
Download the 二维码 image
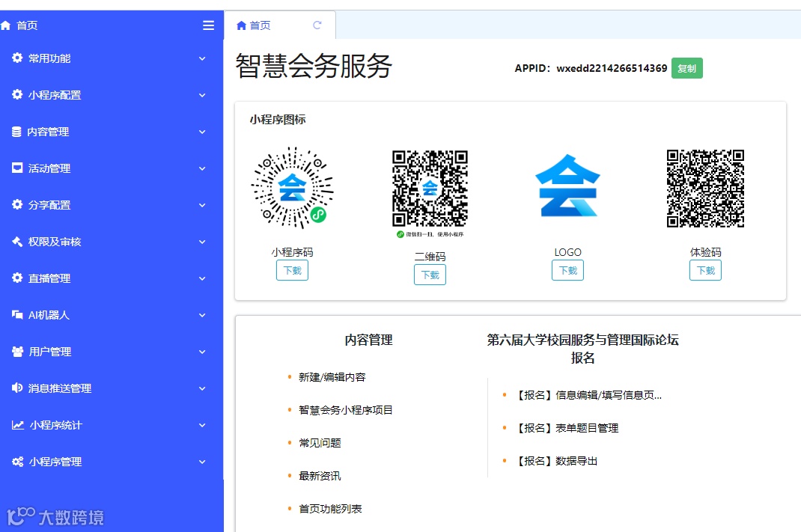click(x=430, y=275)
